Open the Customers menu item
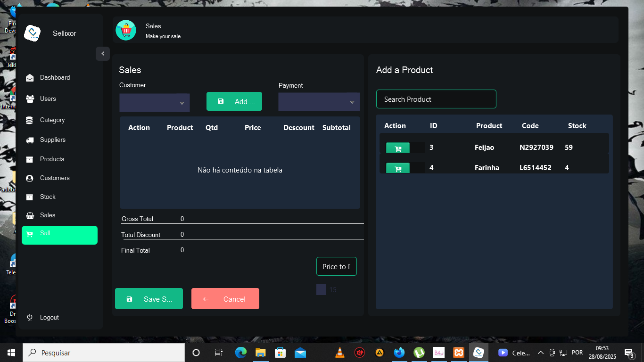Viewport: 644px width, 362px height. click(x=55, y=178)
